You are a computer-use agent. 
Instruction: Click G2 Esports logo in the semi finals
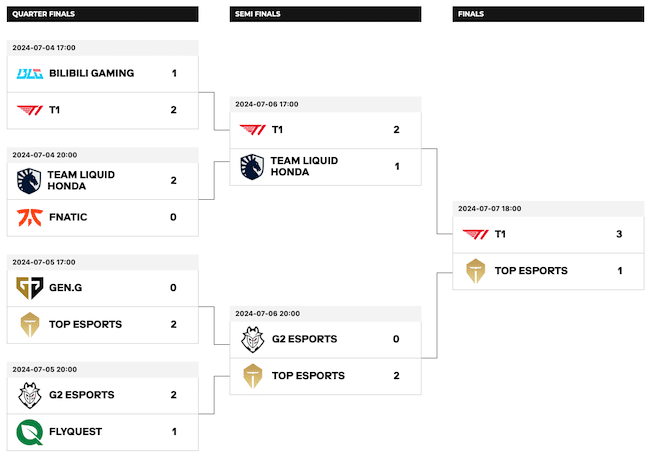[x=252, y=340]
